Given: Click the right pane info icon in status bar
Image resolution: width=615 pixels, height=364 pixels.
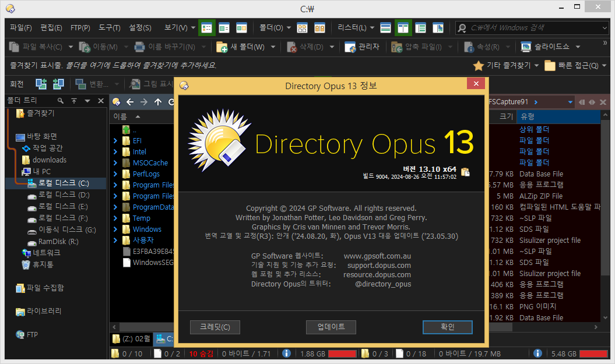Looking at the screenshot, I should click(x=537, y=354).
